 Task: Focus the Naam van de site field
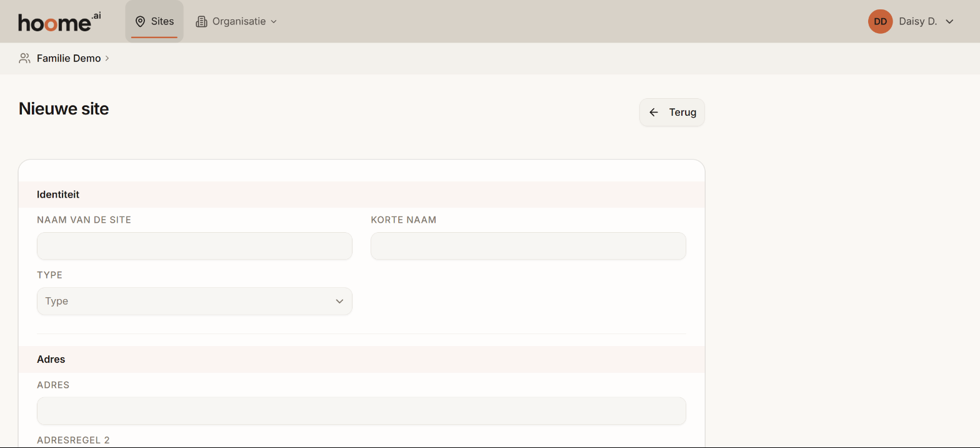(x=194, y=246)
